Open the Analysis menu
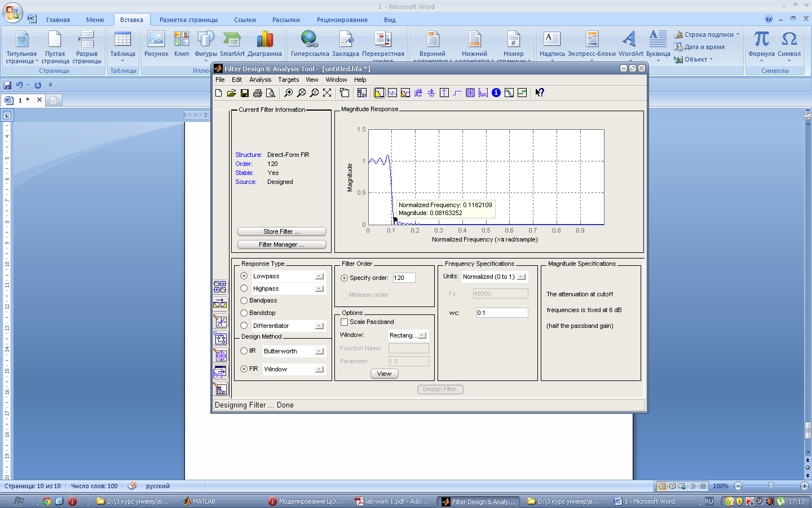812x508 pixels. (260, 80)
